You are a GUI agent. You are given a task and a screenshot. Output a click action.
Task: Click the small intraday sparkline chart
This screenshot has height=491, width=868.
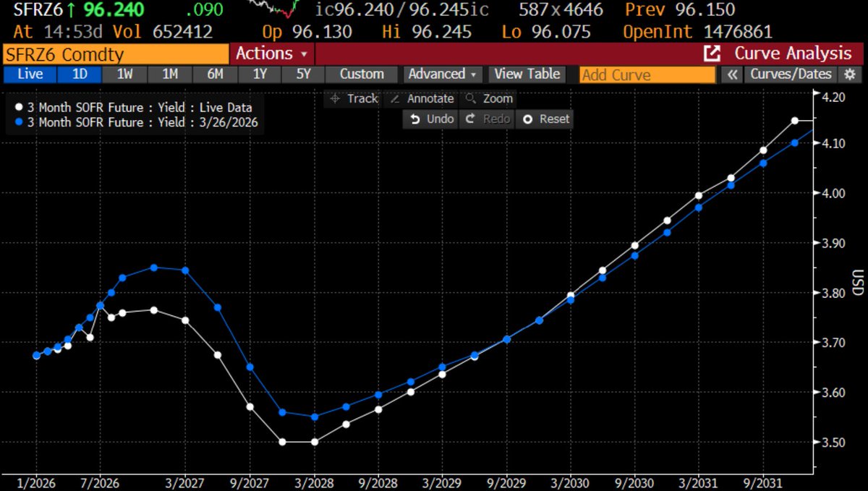pos(275,9)
